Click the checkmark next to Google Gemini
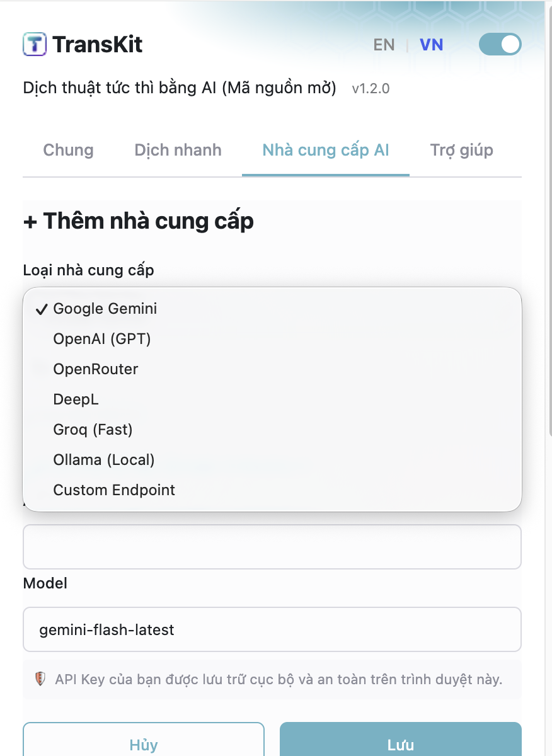 tap(41, 309)
